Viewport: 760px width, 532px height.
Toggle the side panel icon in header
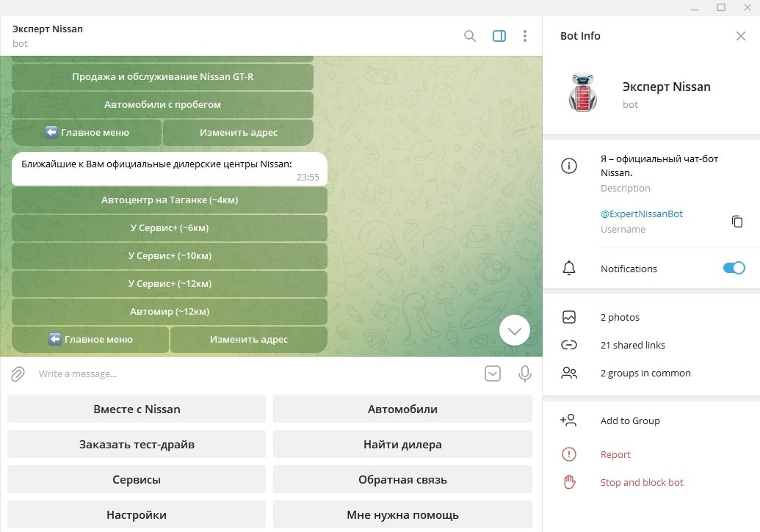[499, 36]
